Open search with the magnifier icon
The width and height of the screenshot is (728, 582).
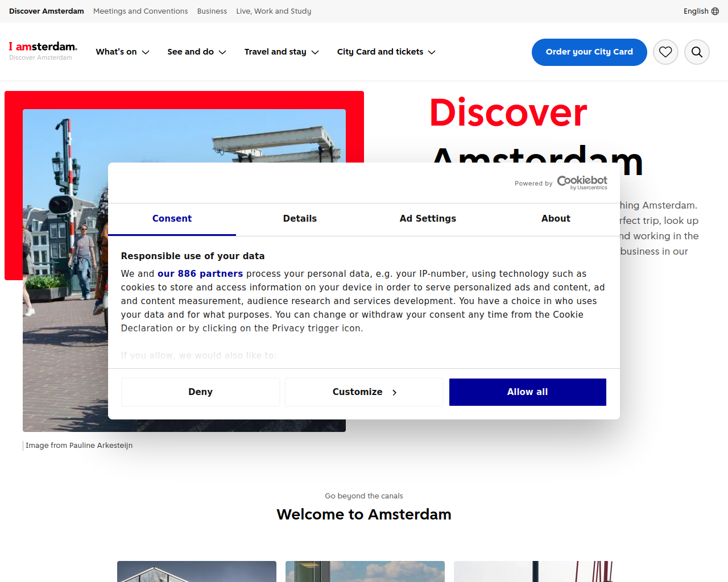(x=697, y=52)
